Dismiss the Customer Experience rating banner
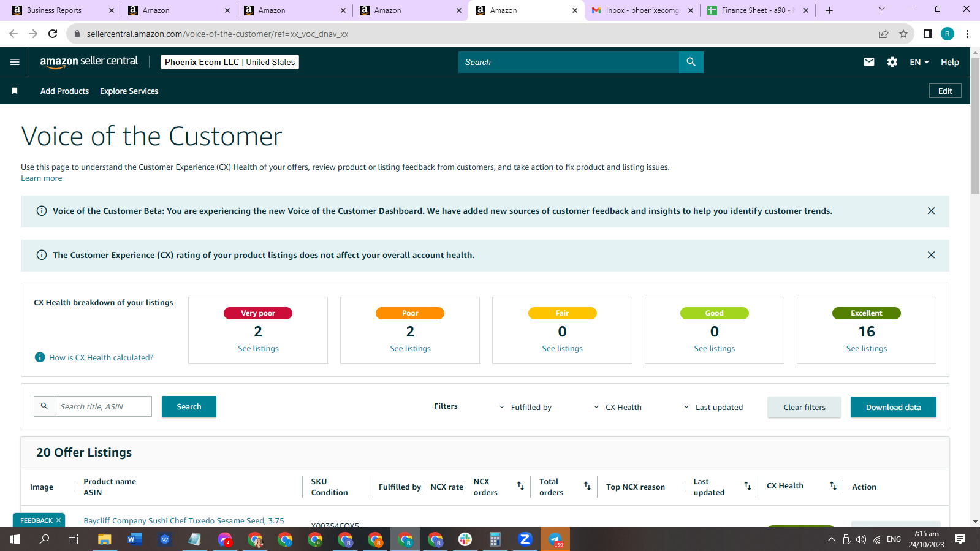This screenshot has height=551, width=980. click(x=931, y=255)
